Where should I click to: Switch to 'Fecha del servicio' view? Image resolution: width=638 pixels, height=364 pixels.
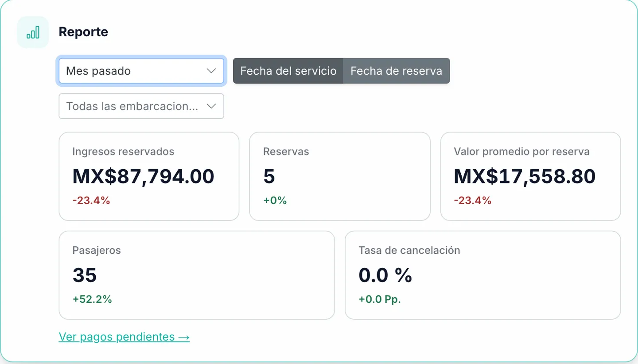click(288, 71)
